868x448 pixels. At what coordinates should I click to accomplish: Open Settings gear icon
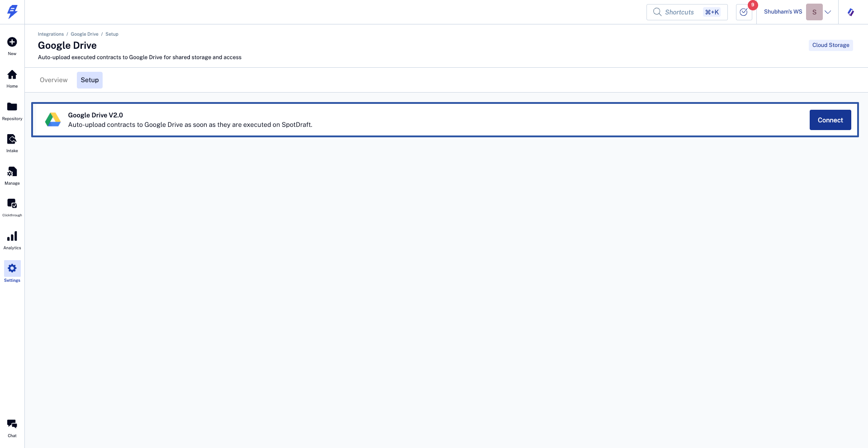pos(12,268)
